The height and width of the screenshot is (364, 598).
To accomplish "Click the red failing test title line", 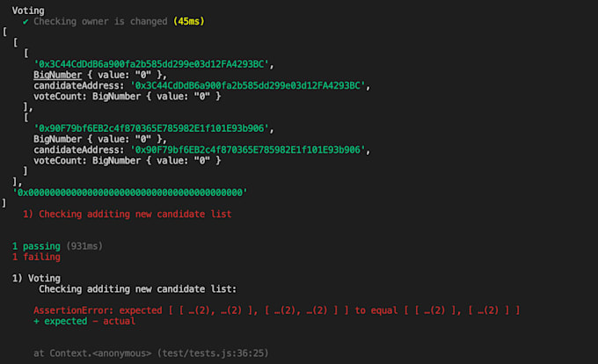I will pyautogui.click(x=127, y=215).
